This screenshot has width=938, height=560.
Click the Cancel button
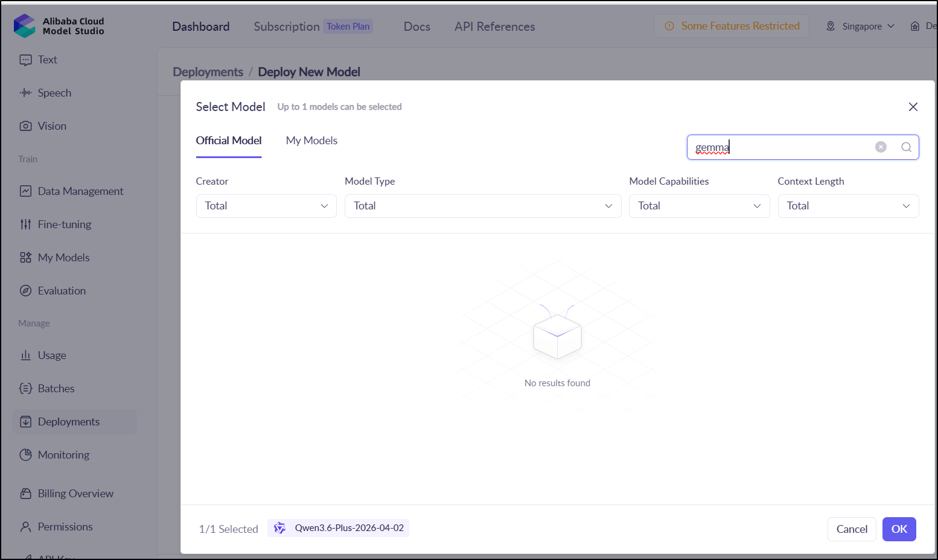point(852,529)
